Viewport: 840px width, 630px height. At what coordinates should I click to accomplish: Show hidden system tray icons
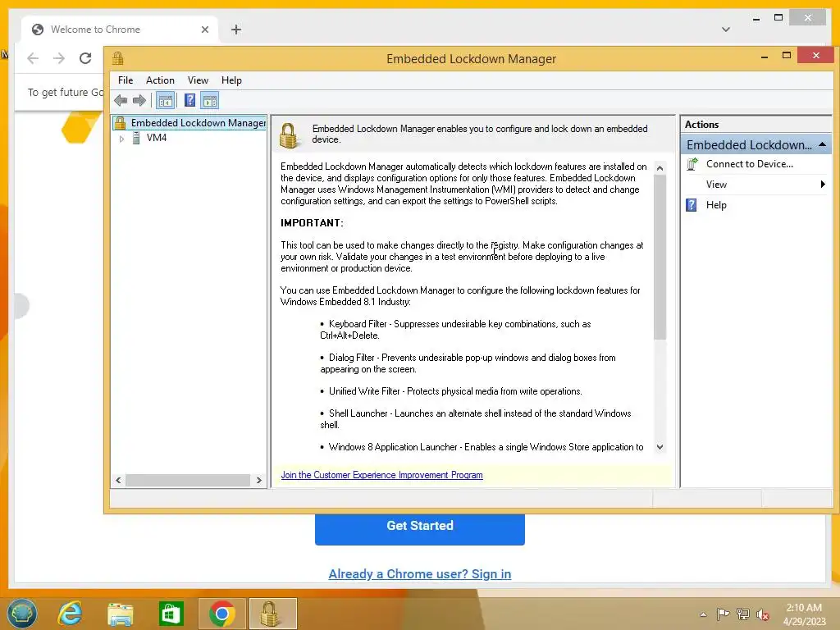pos(703,614)
